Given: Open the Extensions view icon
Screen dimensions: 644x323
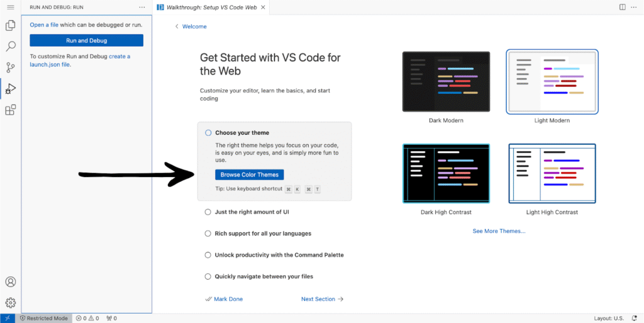Looking at the screenshot, I should (x=11, y=110).
